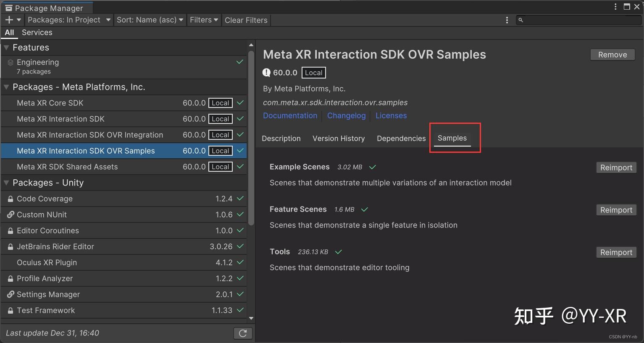Click the lock icon beside Code Coverage

10,199
